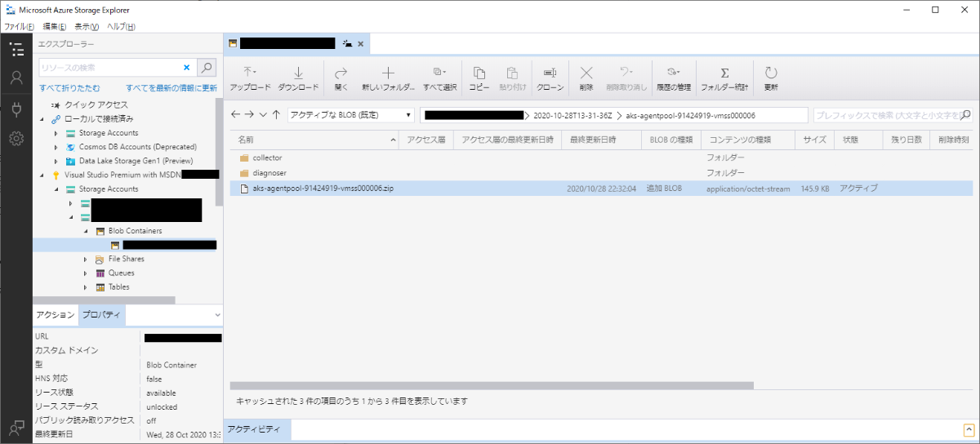The image size is (980, 444).
Task: Click the Upload (アップロード) toolbar button
Action: (250, 79)
